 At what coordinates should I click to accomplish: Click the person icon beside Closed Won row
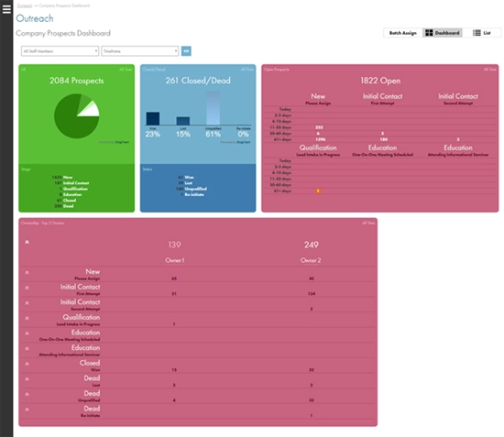(27, 364)
